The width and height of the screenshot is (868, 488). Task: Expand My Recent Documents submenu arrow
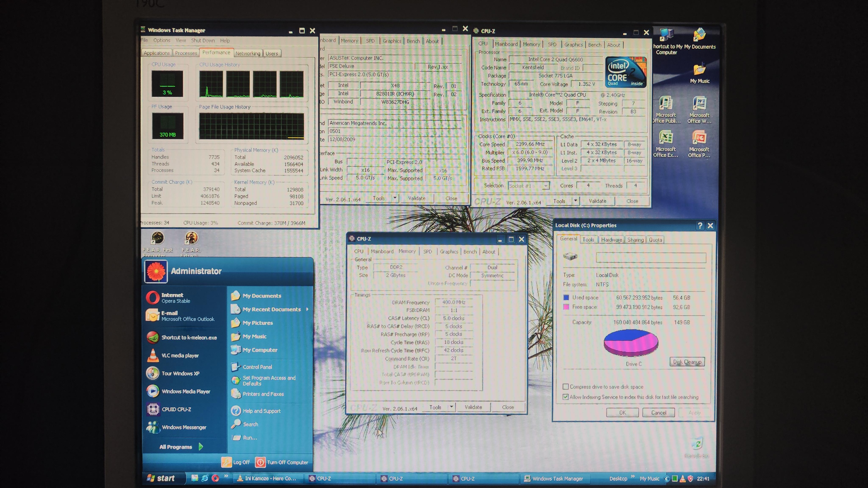pos(307,309)
